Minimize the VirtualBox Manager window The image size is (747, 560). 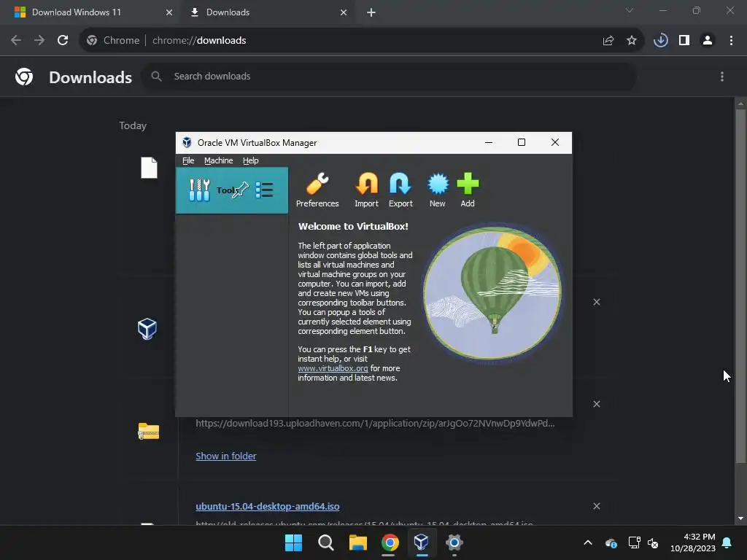click(489, 142)
